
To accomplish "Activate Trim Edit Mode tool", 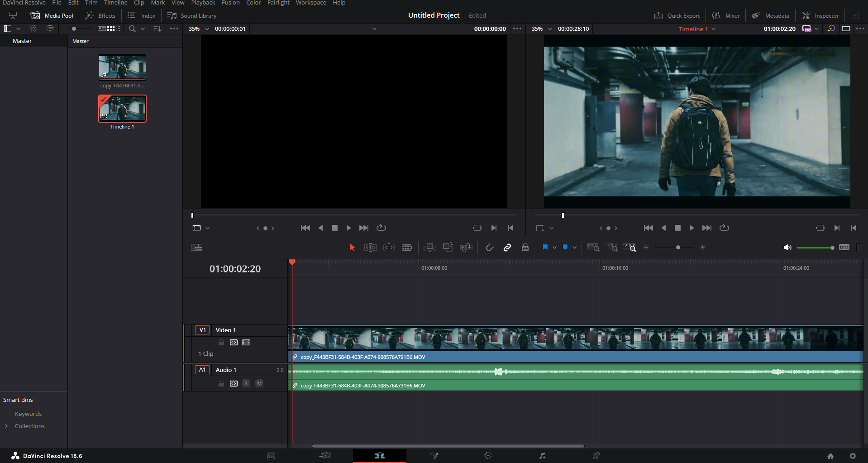I will coord(371,247).
